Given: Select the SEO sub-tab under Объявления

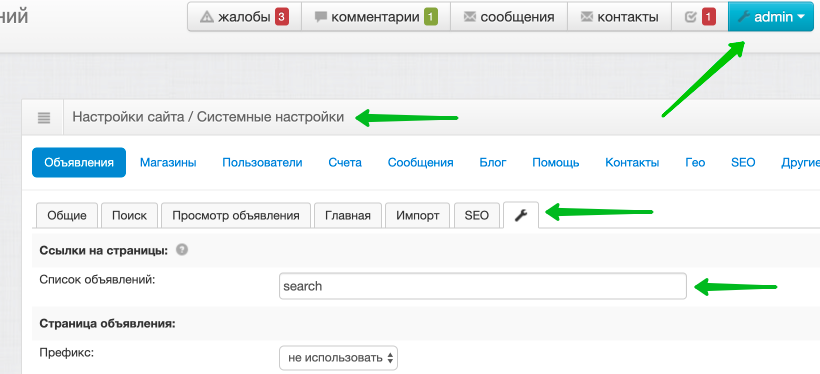Looking at the screenshot, I should click(x=476, y=215).
